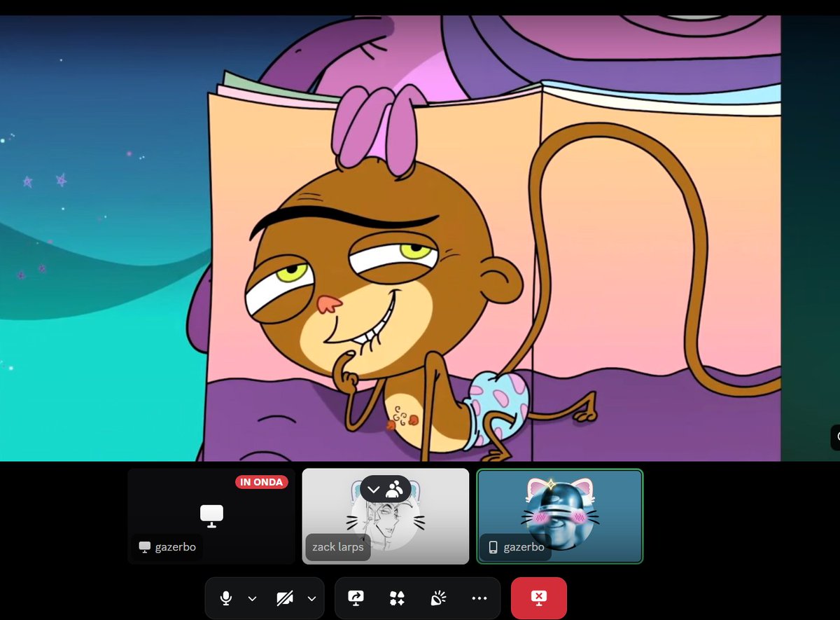Open the soundboard icon

coord(438,598)
